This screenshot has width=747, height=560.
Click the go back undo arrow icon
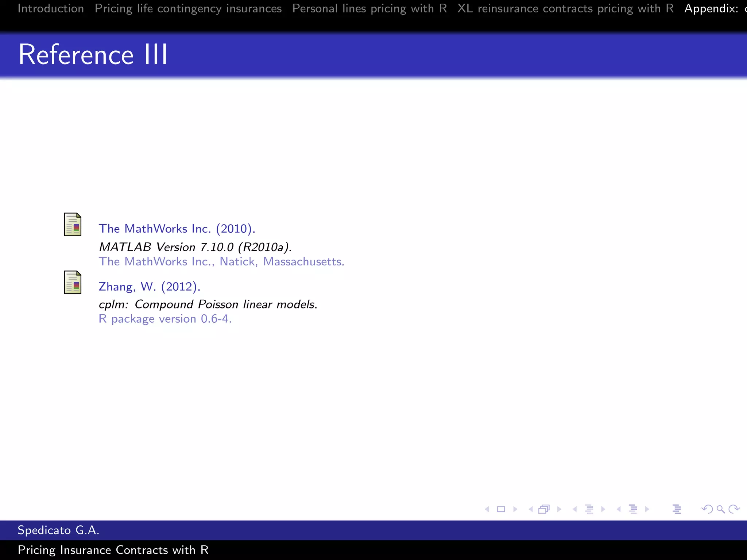[707, 509]
